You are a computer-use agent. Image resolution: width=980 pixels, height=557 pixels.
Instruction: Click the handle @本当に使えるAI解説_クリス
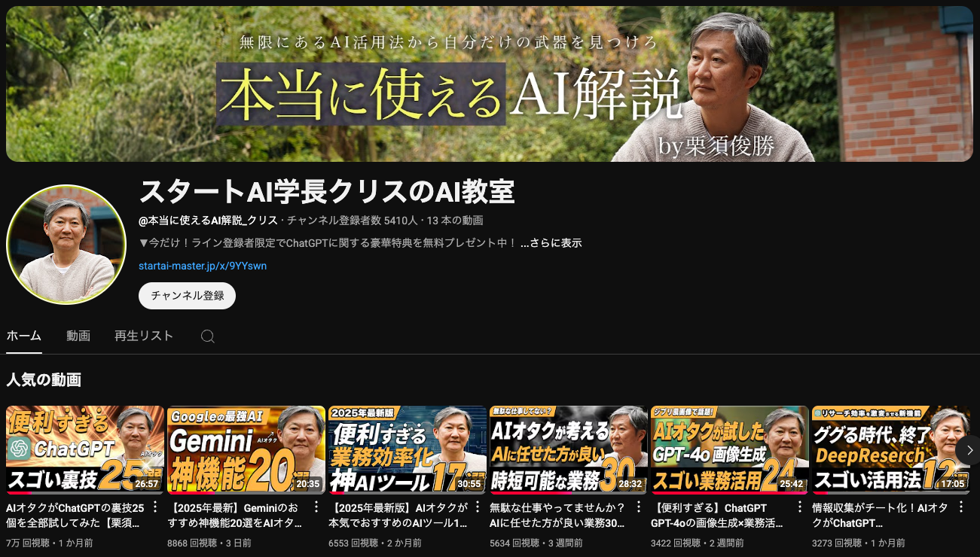(209, 221)
